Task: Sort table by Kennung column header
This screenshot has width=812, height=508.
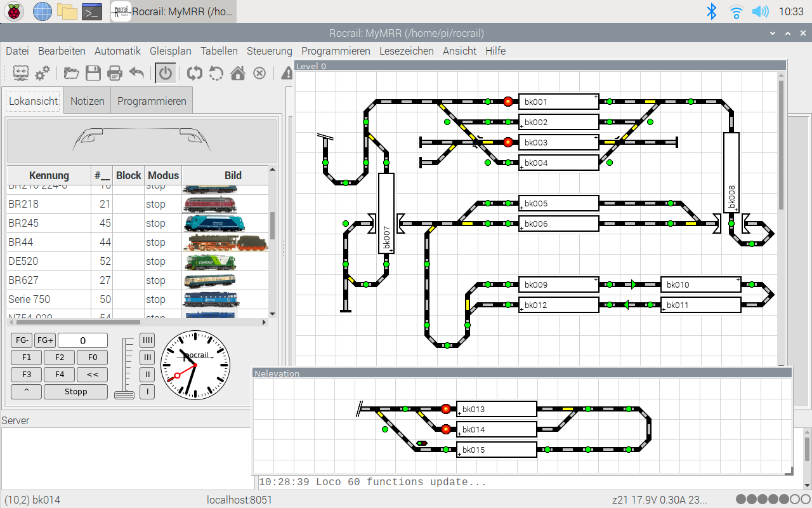Action: (49, 175)
